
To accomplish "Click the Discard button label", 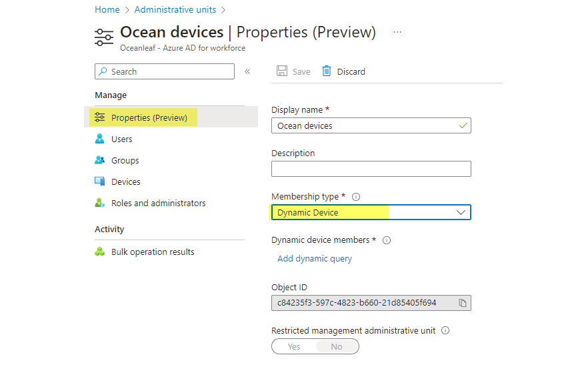I will click(x=351, y=71).
